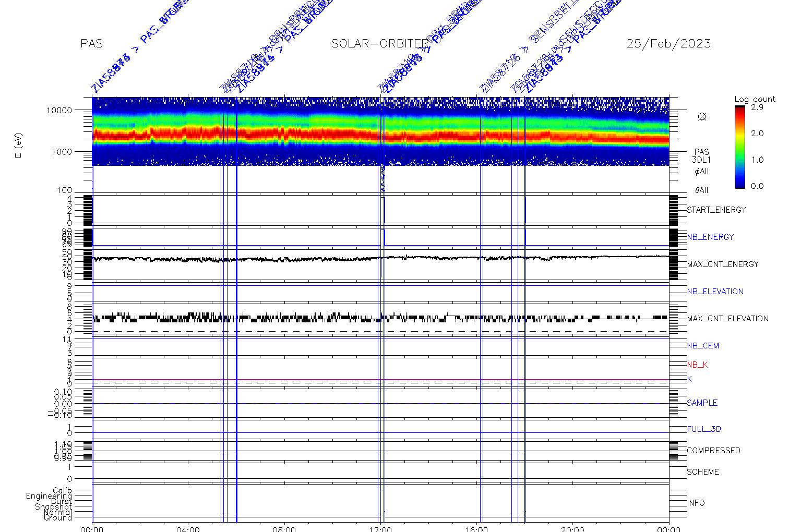Select the blue event line just after 16:00

(x=480, y=309)
